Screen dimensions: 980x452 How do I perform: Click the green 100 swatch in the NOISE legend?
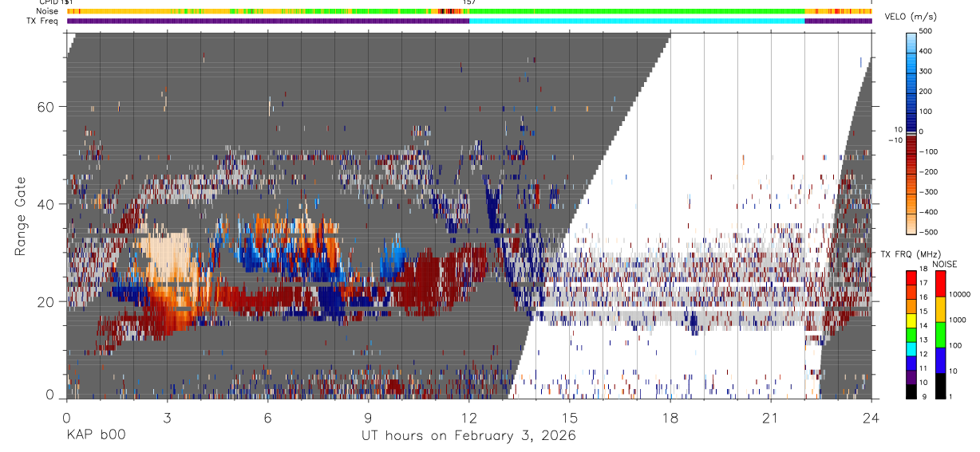(939, 335)
